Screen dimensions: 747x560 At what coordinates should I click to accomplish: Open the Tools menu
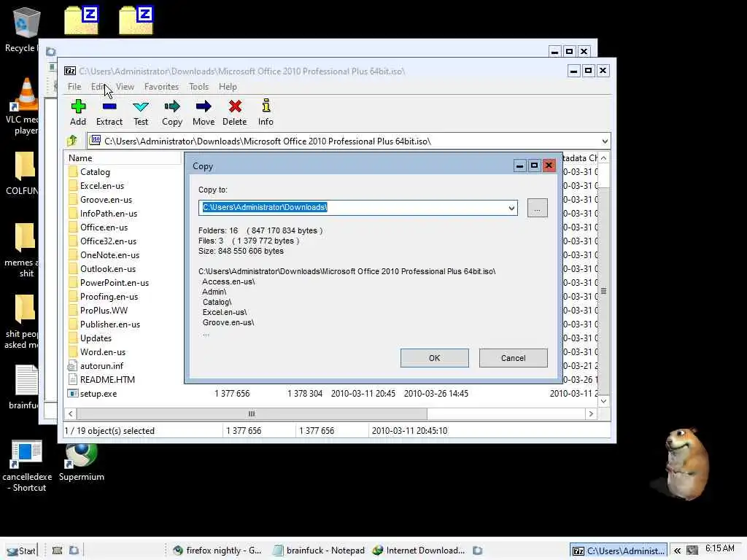(x=198, y=87)
